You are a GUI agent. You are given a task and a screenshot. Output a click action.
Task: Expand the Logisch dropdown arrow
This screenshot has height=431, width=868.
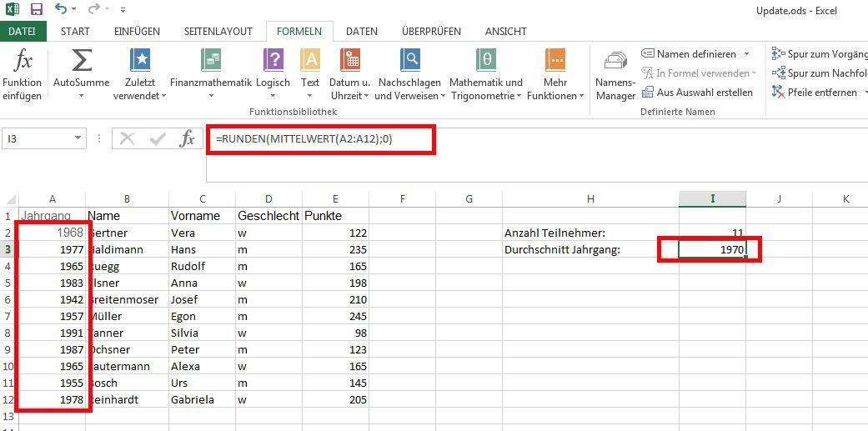[273, 96]
